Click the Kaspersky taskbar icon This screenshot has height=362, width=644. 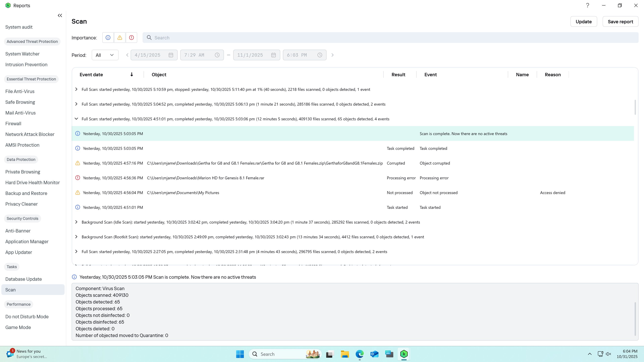404,354
